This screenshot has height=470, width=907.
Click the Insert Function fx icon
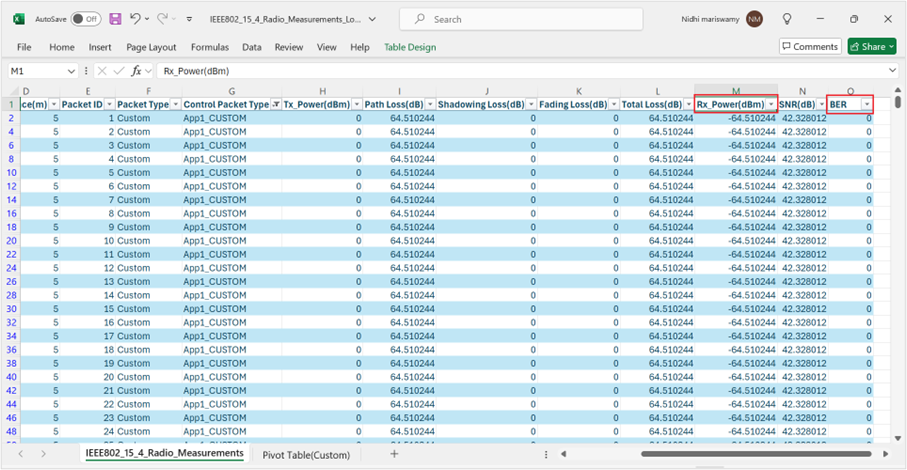[138, 72]
